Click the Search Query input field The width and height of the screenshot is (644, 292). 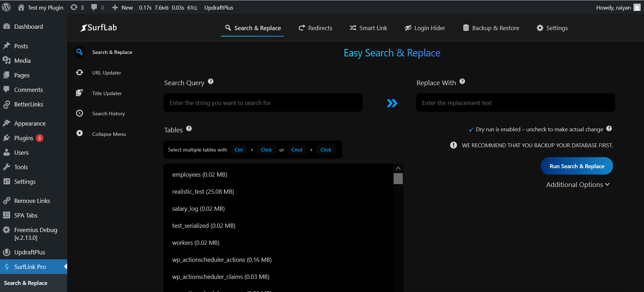[x=263, y=103]
